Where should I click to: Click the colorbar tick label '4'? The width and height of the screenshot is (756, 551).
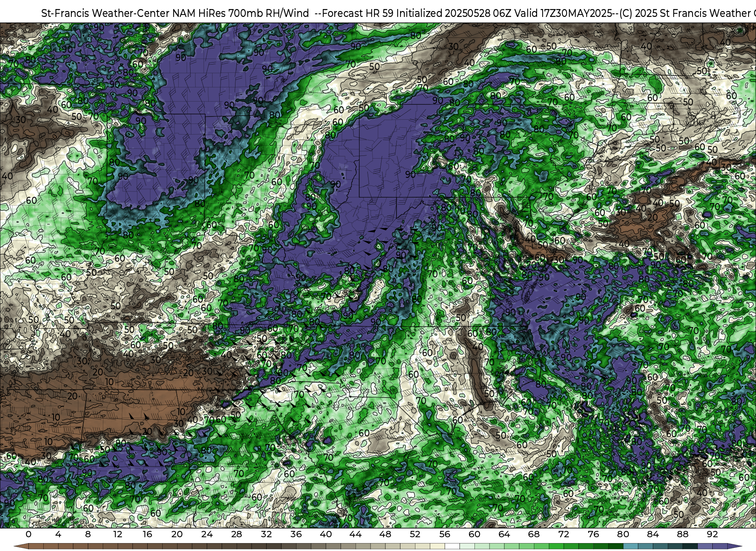tap(58, 534)
